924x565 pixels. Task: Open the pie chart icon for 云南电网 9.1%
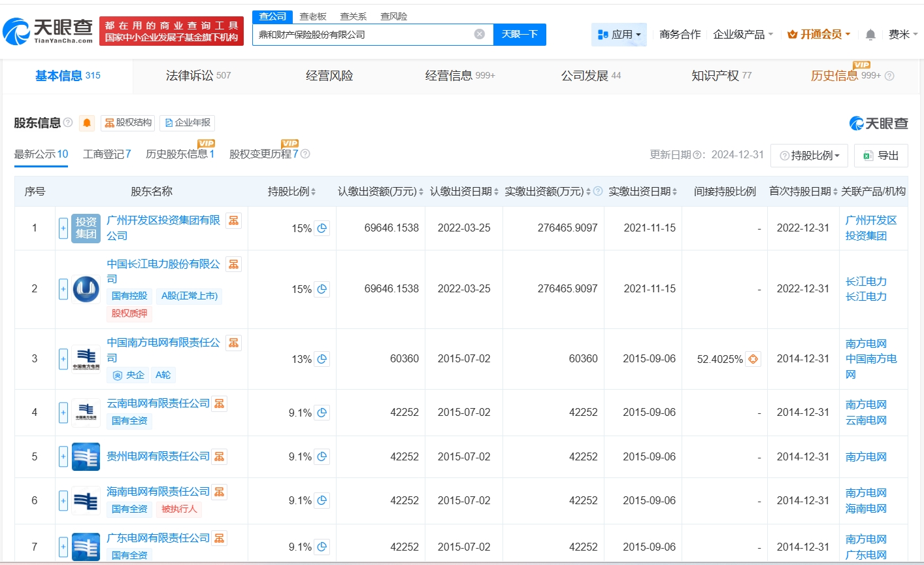pyautogui.click(x=322, y=413)
